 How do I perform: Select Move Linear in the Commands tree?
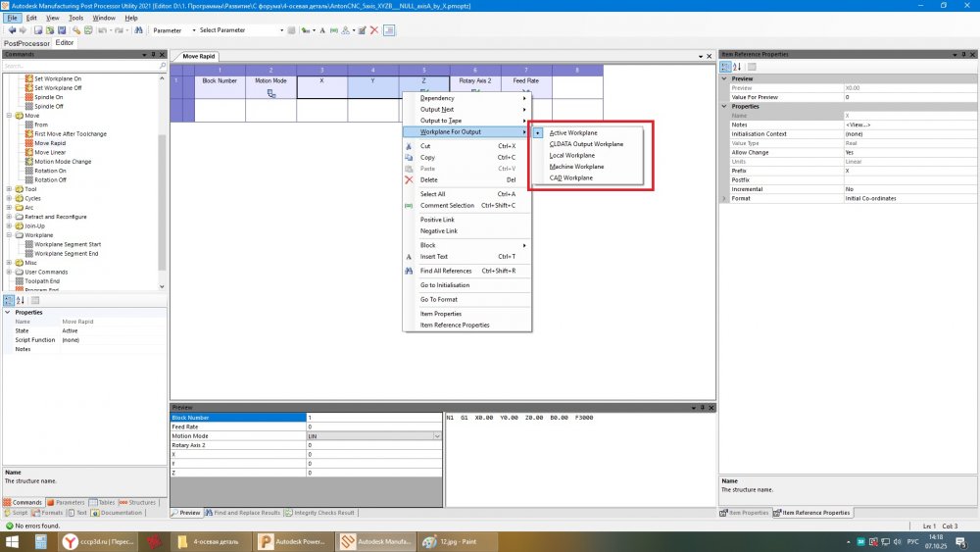coord(50,152)
